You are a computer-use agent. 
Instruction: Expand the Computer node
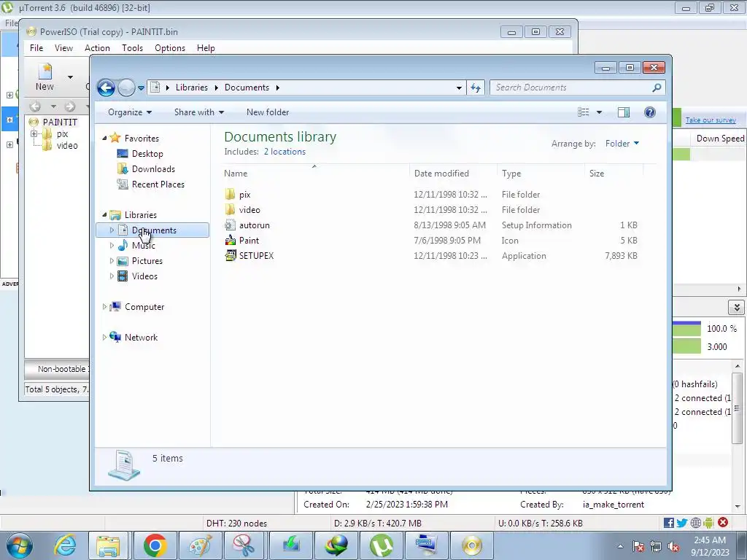[x=104, y=307]
